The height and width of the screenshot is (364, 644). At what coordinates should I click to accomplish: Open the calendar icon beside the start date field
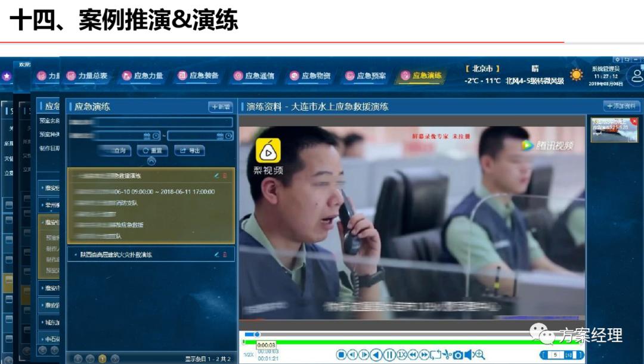click(x=147, y=135)
